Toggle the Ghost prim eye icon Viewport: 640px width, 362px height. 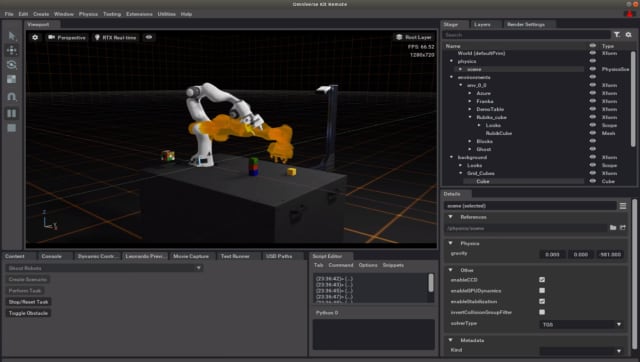593,149
